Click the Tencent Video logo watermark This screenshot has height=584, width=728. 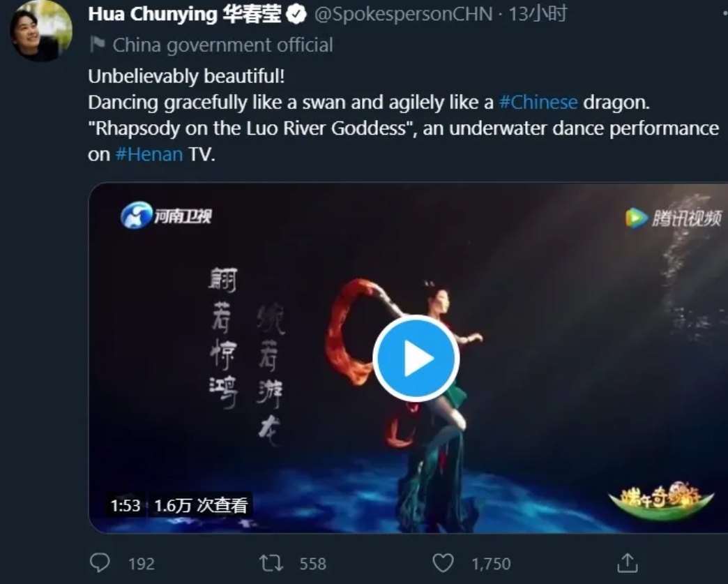point(673,218)
